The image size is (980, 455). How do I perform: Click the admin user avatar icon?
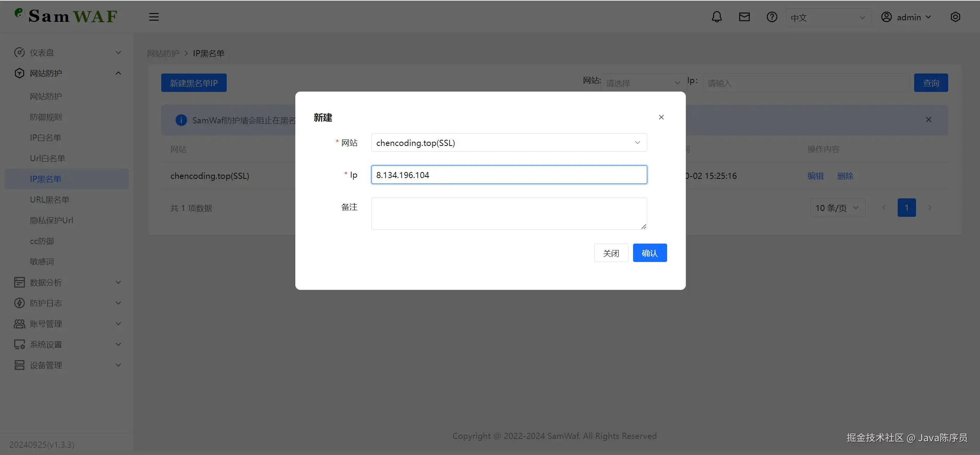click(886, 17)
